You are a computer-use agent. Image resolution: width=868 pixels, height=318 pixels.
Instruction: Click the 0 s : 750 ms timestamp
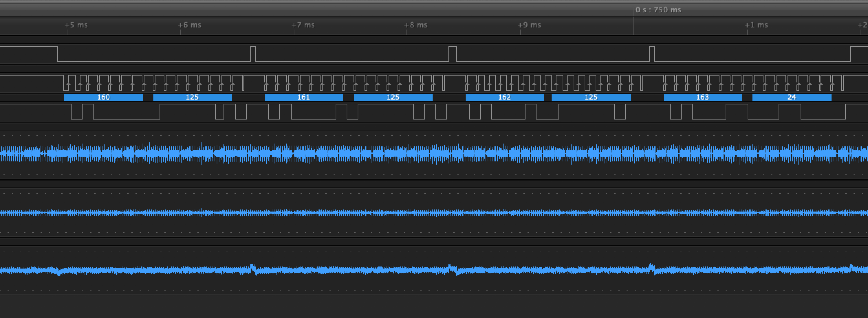tap(658, 10)
